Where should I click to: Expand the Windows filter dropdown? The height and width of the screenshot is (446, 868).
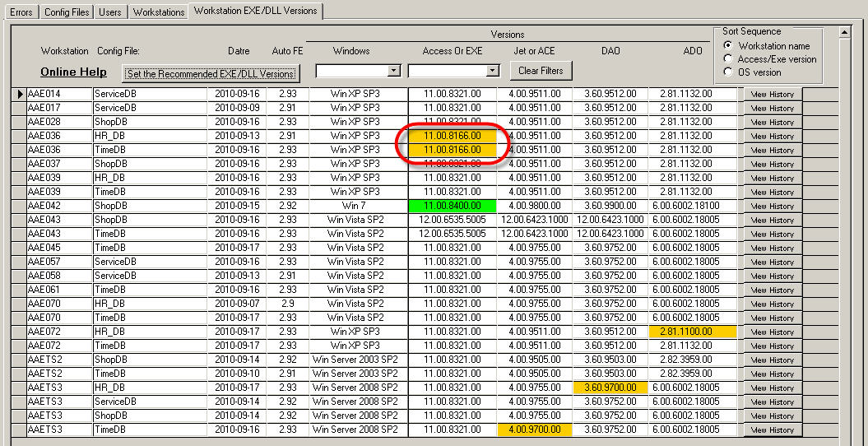pos(394,71)
